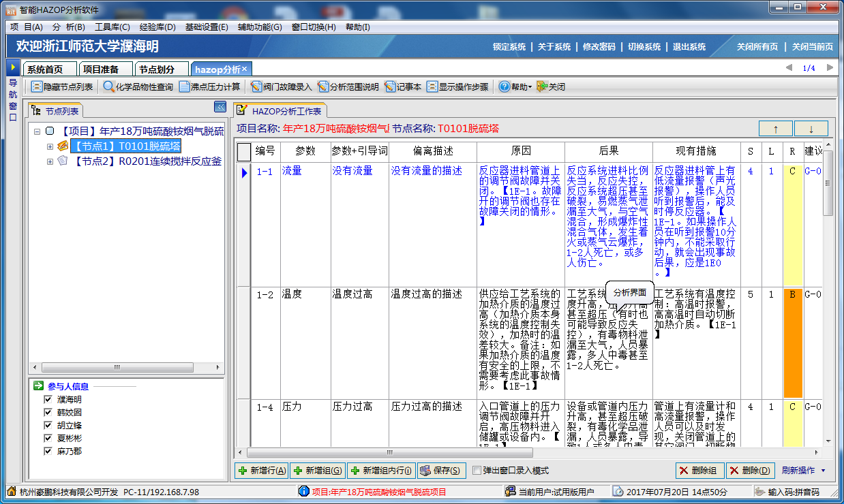Click the 节点1 T0101脱硫塔 node icon
Screen dimensions: 844x504
point(63,146)
